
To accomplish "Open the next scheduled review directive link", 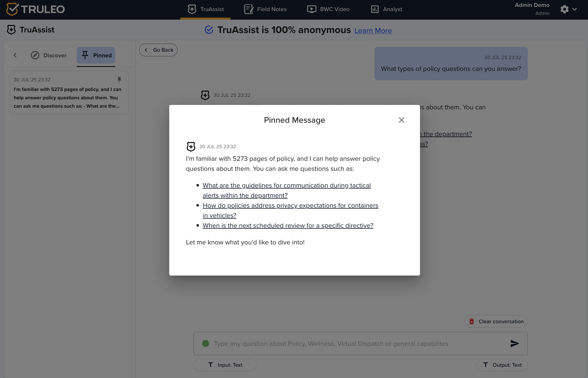I will click(x=288, y=225).
